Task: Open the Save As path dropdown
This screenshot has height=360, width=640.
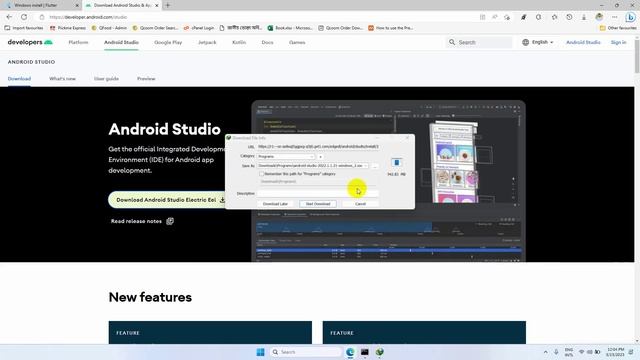Action: coord(313,166)
